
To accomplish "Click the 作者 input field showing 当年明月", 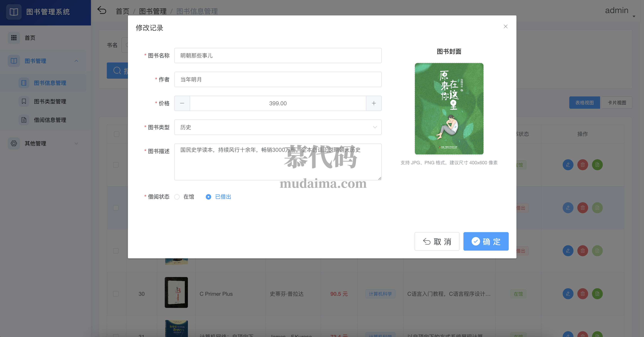I will click(x=278, y=79).
